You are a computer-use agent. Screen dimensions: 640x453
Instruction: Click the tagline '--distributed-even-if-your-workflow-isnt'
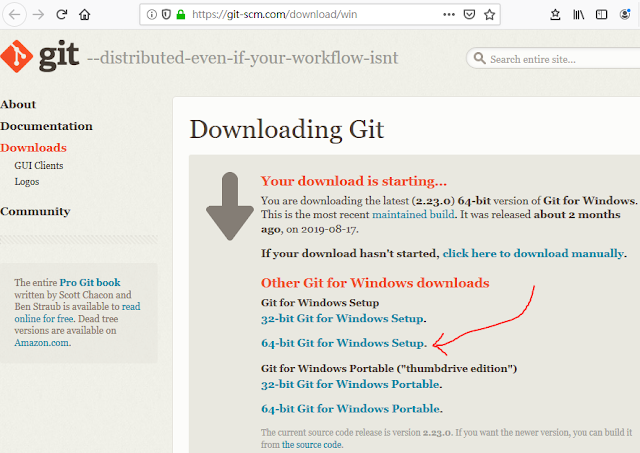(242, 58)
